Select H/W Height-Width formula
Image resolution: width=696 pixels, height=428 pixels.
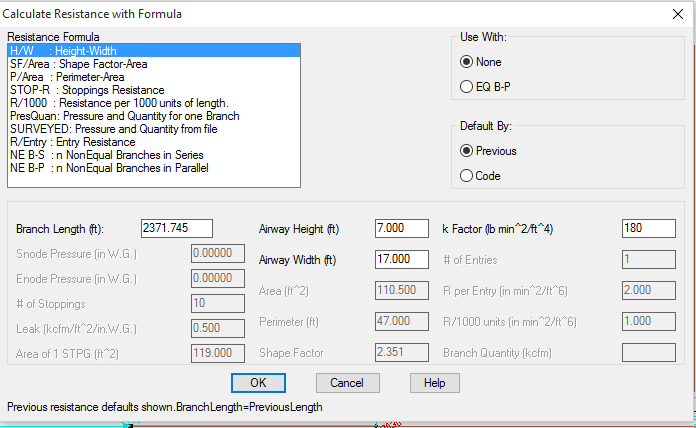coord(80,50)
